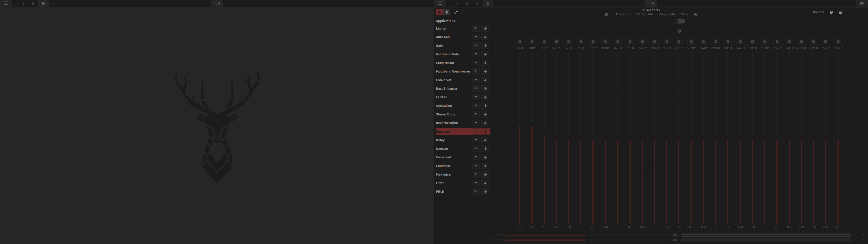Viewport: 868px width, 244px height.
Task: Click the 7.1kHz gain slider
Action: click(826, 138)
